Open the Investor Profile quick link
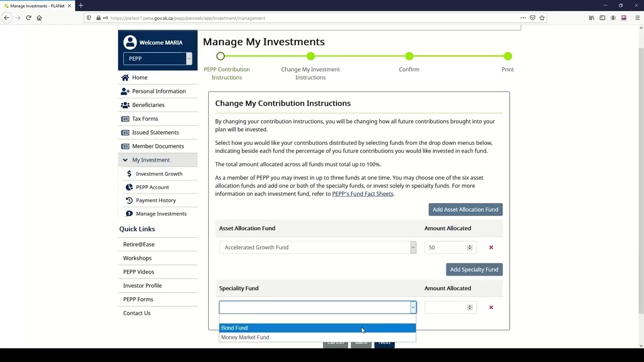Screen dimensions: 644x362 coord(142,286)
